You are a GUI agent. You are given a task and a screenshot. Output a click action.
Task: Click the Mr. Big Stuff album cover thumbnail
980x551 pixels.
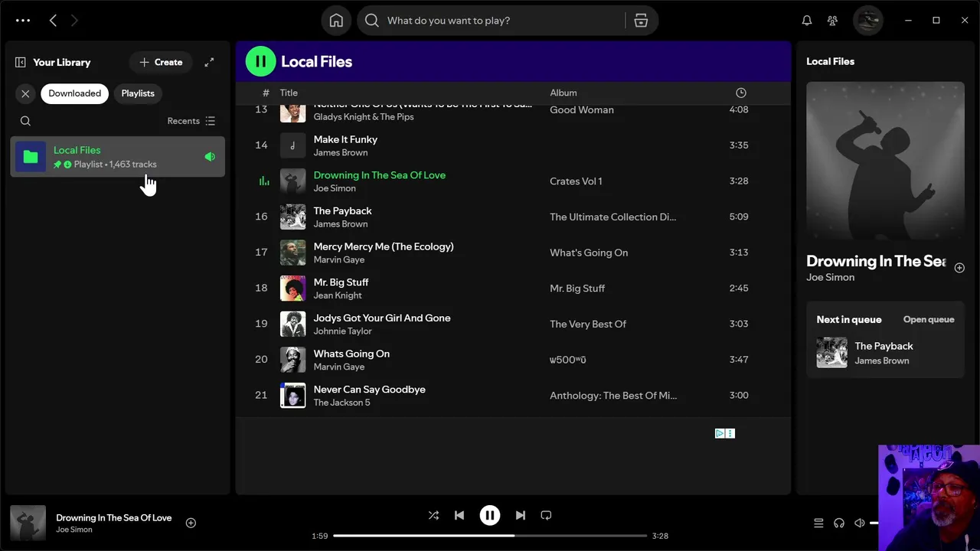pos(292,289)
